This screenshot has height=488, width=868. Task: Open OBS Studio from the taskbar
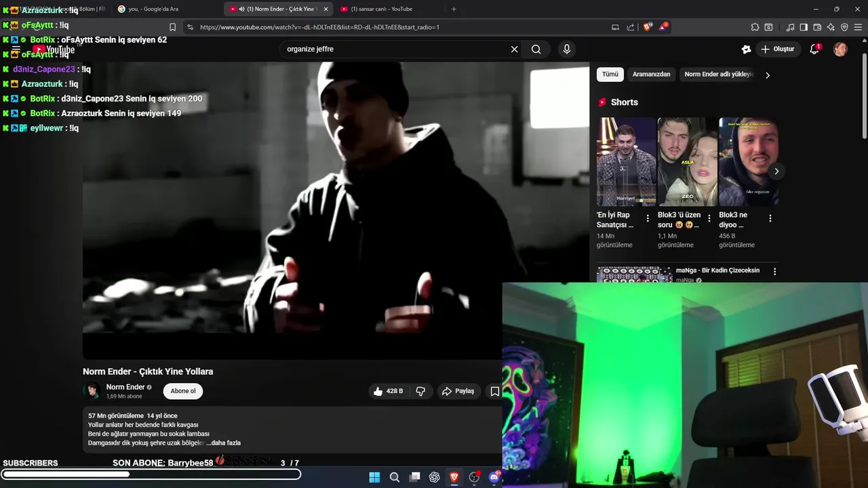pyautogui.click(x=475, y=477)
